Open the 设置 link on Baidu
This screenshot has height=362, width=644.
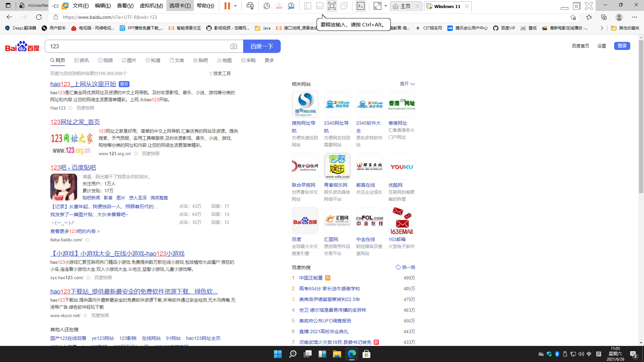(602, 46)
